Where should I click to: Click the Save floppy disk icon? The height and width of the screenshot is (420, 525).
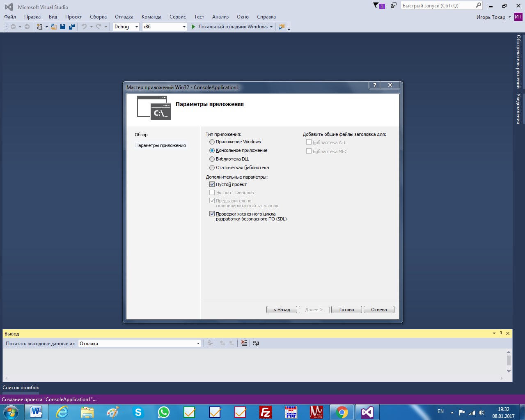click(63, 27)
